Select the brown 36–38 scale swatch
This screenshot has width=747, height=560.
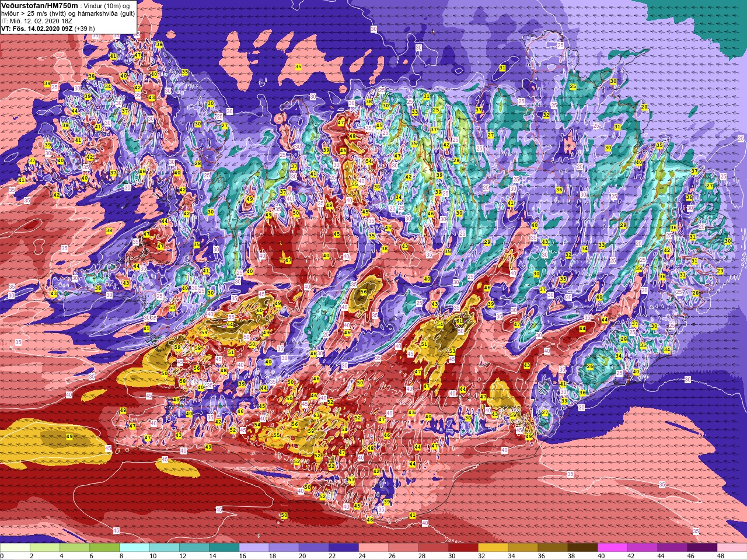click(x=553, y=547)
